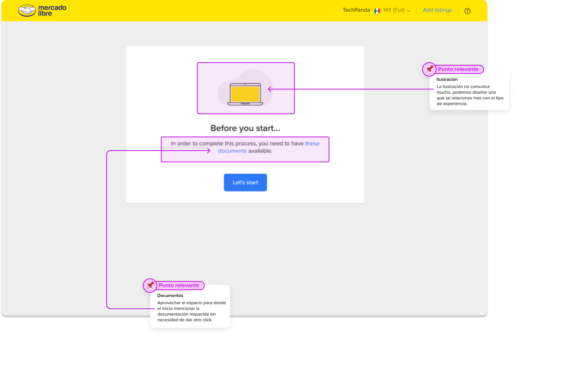
Task: Click the Ilustración annotation card
Action: coord(469,93)
